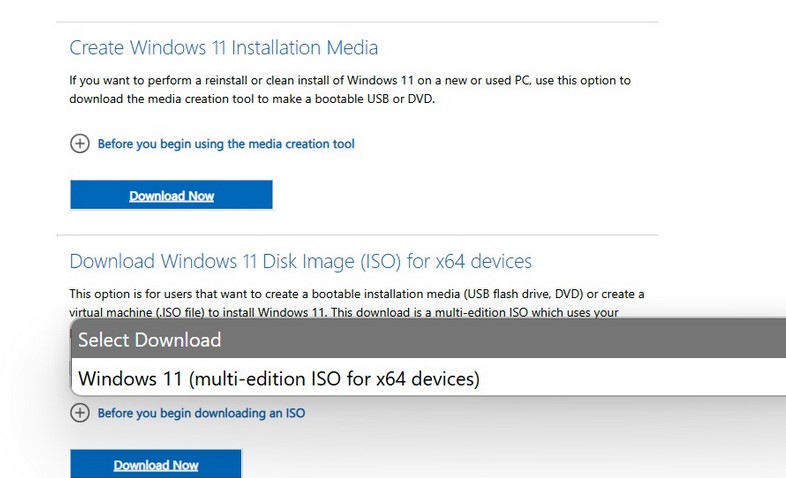
Task: Click 'Download Windows 11 Disk Image (ISO)' heading
Action: coord(300,261)
